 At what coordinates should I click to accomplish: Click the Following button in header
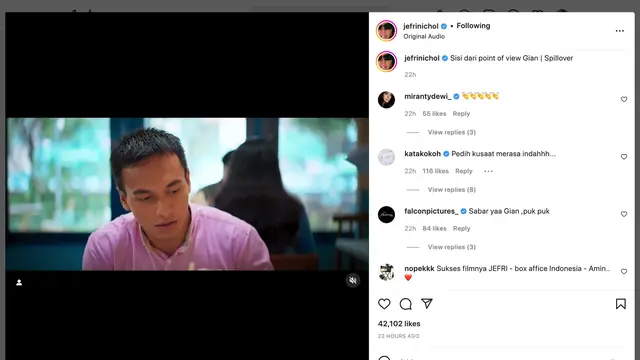[x=473, y=26]
